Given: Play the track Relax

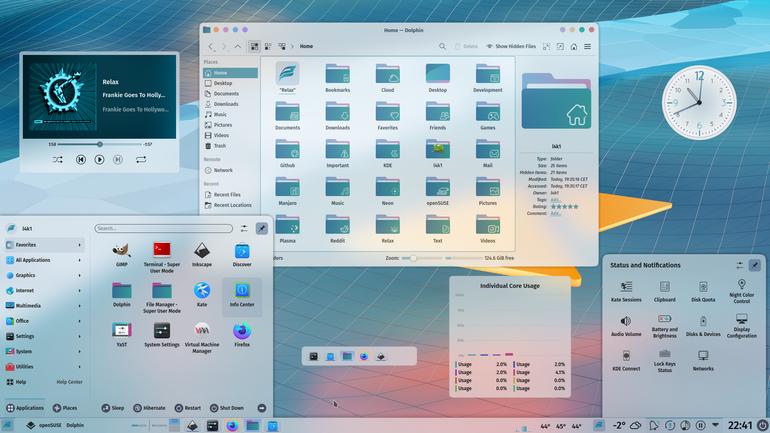Looking at the screenshot, I should [99, 160].
